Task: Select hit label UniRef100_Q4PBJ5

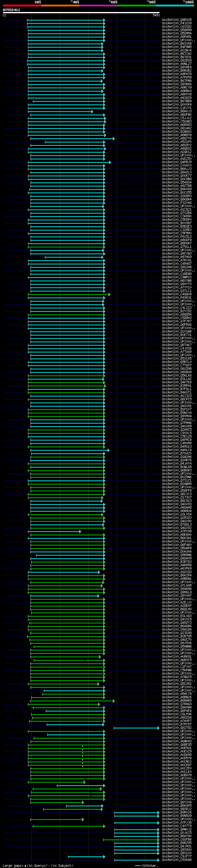Action: coord(177,162)
